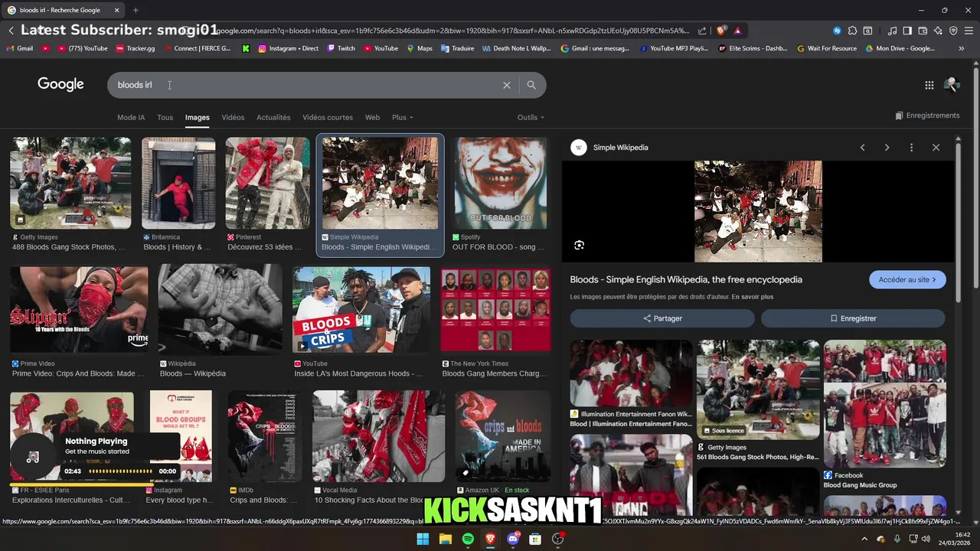Open Brave Leo AI assistant icon
Image resolution: width=980 pixels, height=551 pixels.
pos(938,31)
